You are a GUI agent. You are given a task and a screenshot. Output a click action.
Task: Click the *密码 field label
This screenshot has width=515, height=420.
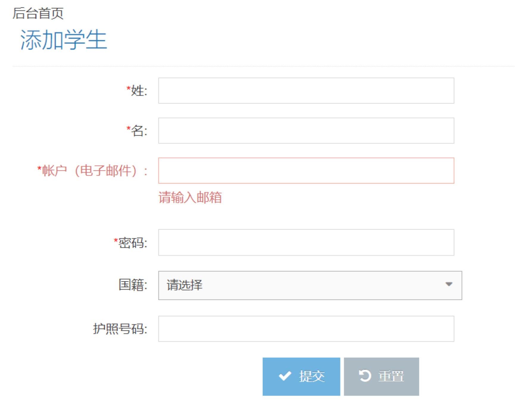click(x=131, y=243)
